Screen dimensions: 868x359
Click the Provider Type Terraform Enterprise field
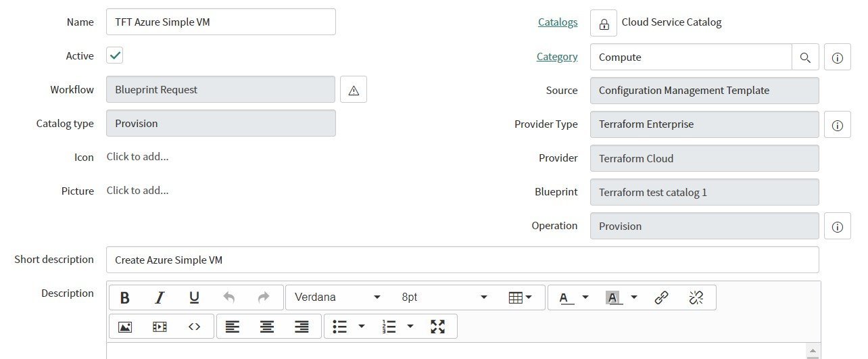[x=704, y=124]
